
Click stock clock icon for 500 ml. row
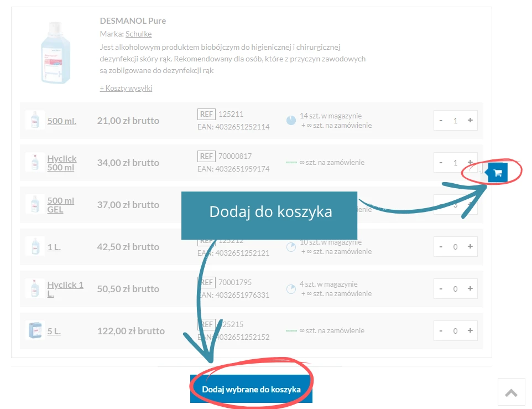pos(291,120)
